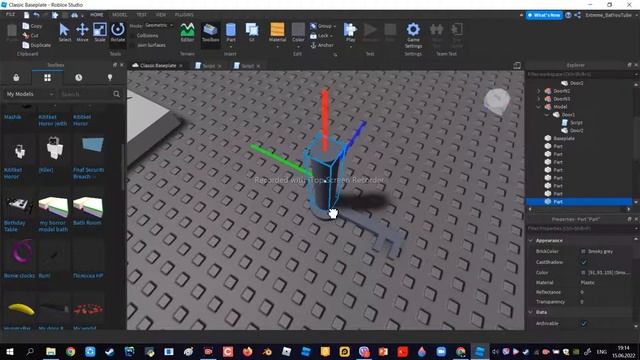
Task: Click the view selector orientation cube
Action: coord(497,100)
